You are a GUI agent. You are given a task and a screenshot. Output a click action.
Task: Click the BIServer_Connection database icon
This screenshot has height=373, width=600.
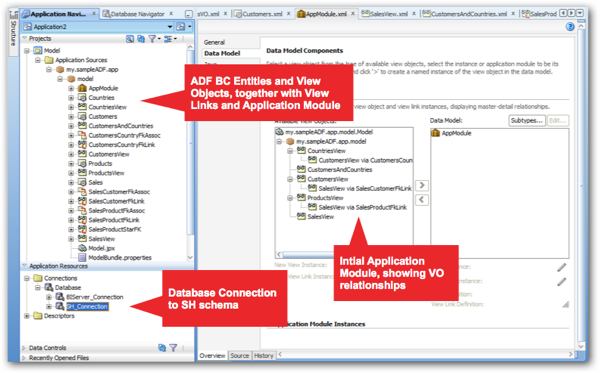click(x=60, y=297)
